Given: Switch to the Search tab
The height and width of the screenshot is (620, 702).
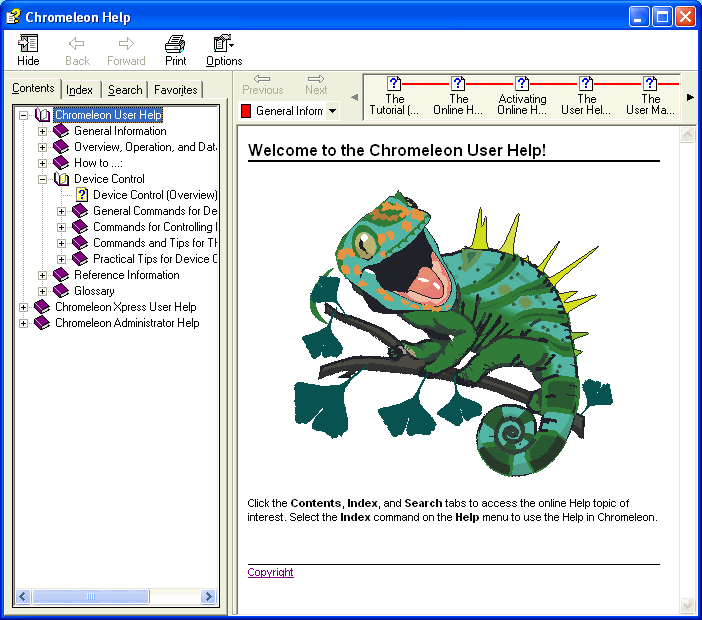Looking at the screenshot, I should point(124,90).
